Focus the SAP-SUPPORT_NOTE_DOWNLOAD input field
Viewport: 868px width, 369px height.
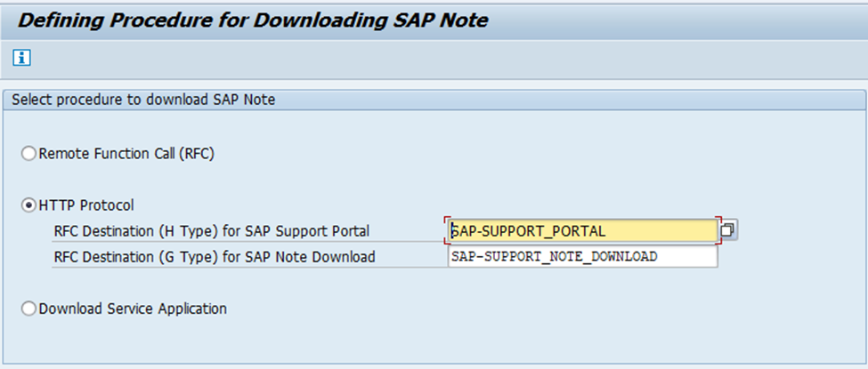coord(582,257)
